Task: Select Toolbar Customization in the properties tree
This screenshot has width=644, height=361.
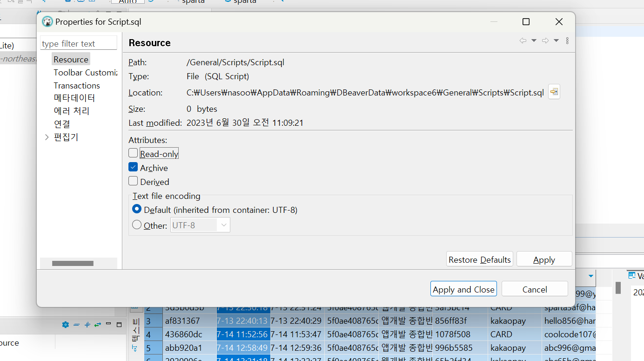Action: point(85,72)
